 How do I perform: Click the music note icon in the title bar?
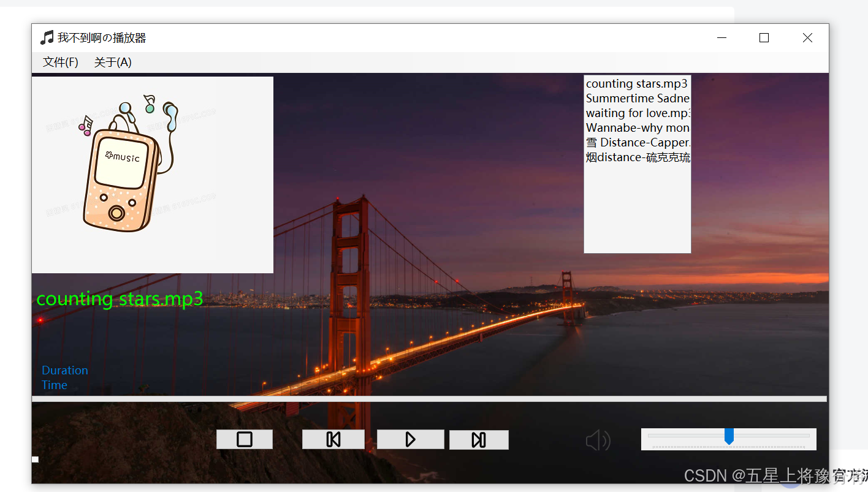46,37
